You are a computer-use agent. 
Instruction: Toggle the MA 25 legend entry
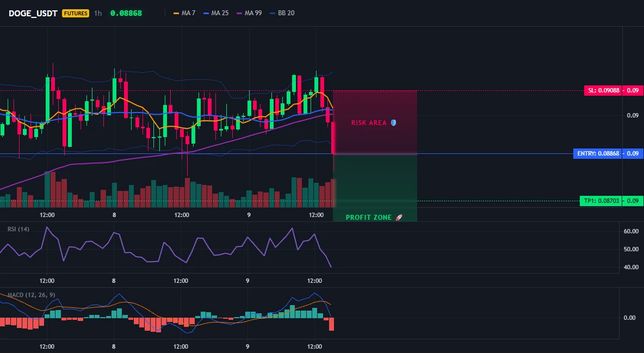coord(216,13)
